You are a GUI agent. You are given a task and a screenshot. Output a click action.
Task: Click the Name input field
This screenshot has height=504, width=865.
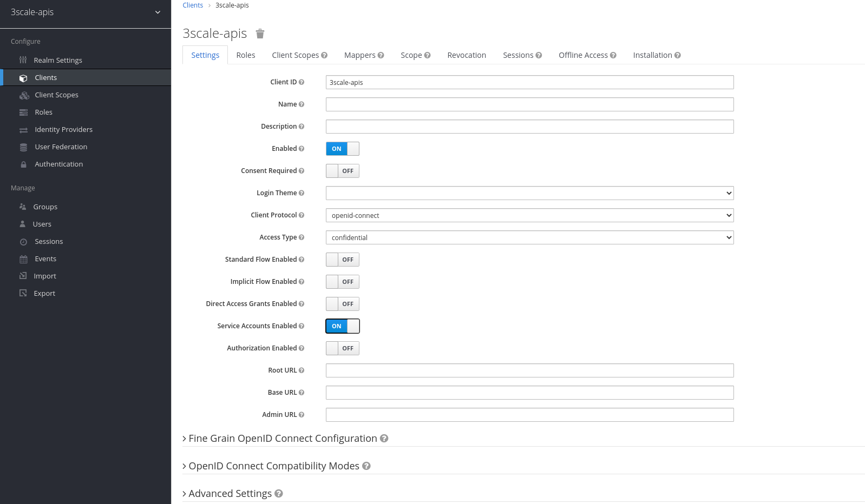[x=530, y=104]
